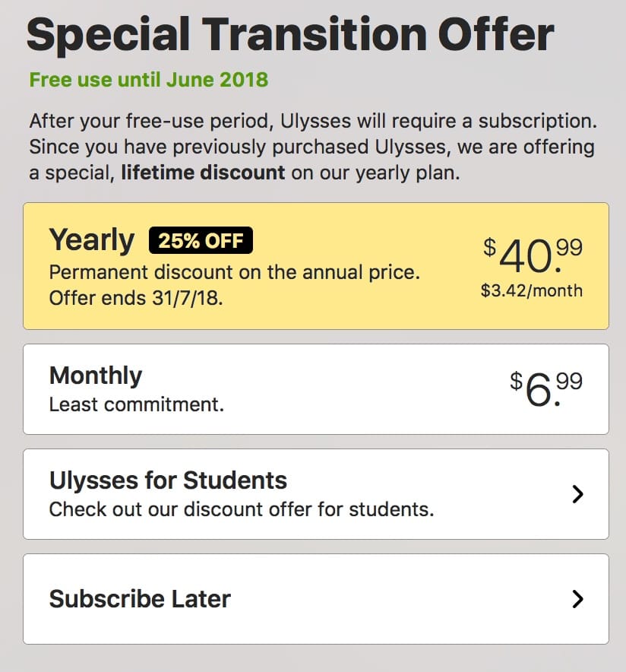Click the 25% OFF badge

(201, 241)
